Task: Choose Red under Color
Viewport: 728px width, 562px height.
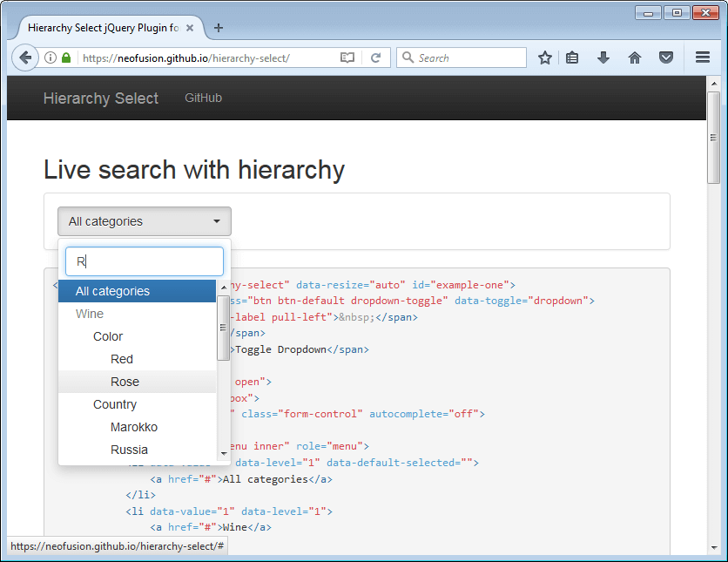Action: click(x=122, y=359)
